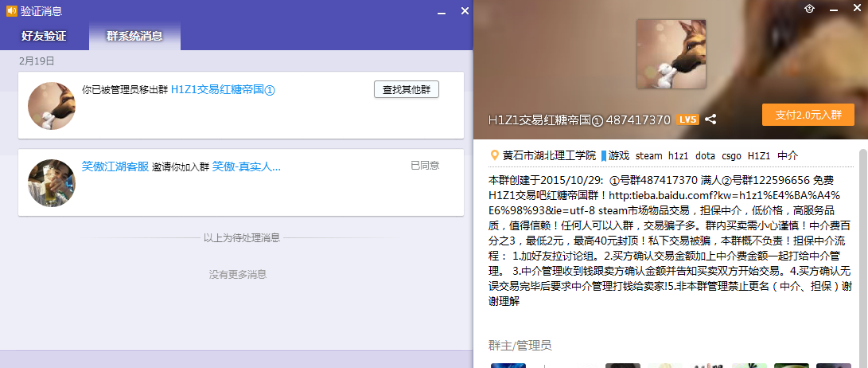Minimize the group profile window
Viewport: 868px width, 368px height.
click(833, 10)
